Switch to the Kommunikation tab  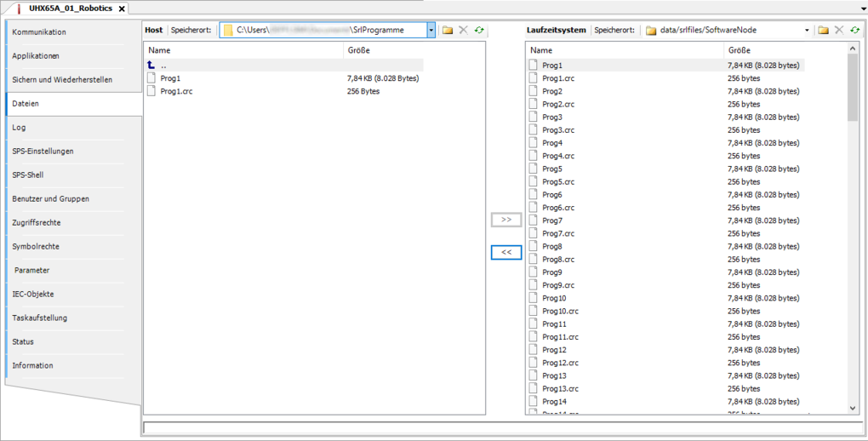click(39, 32)
